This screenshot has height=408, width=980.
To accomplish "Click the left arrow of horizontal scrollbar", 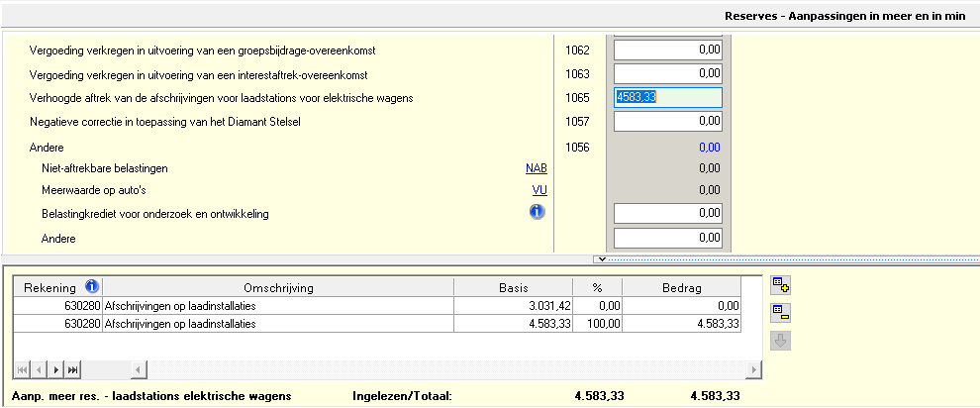I will coord(139,369).
